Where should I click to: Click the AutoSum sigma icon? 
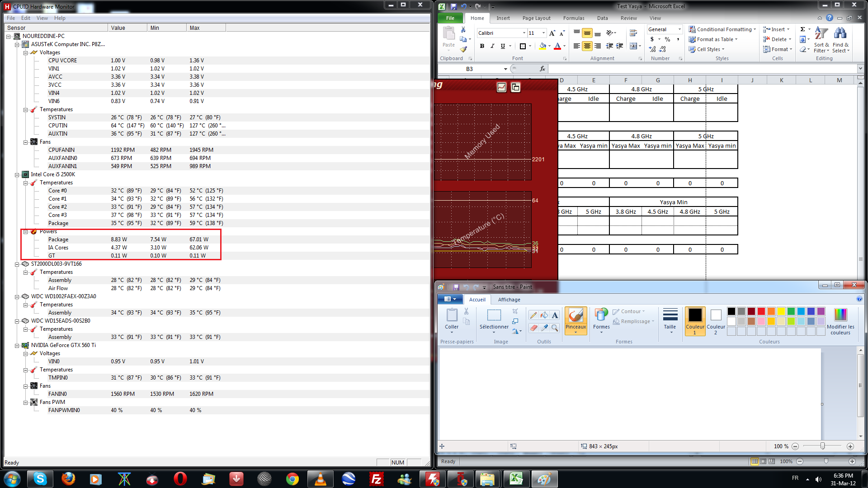pyautogui.click(x=802, y=29)
